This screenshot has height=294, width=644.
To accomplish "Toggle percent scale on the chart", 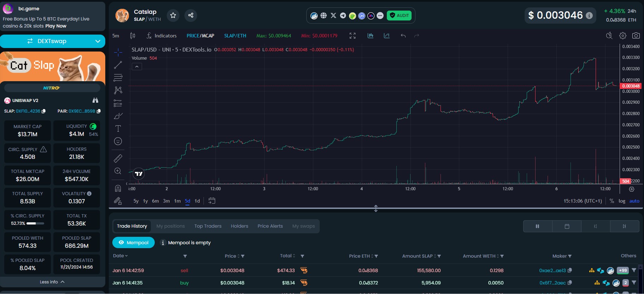I will coord(612,201).
